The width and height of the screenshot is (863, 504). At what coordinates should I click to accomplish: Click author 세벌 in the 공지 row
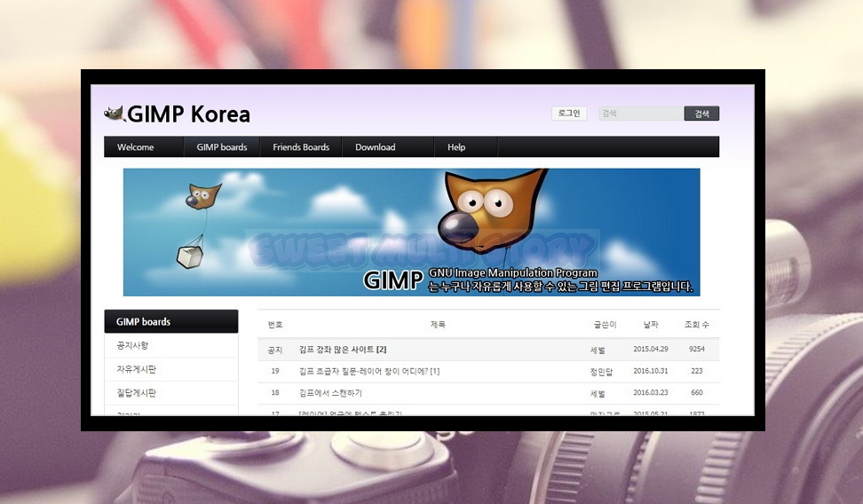tap(598, 350)
